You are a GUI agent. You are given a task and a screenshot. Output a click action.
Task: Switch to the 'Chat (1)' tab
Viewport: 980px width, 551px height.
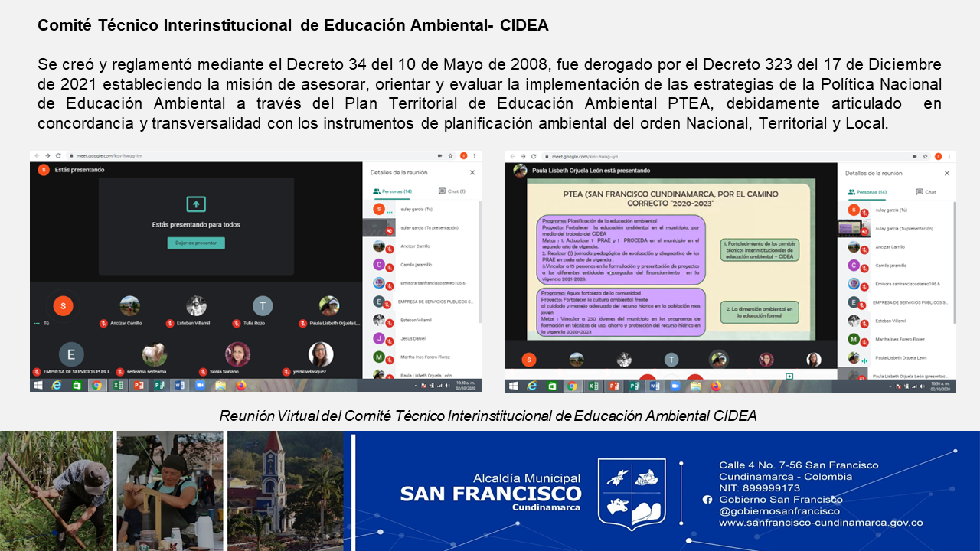pyautogui.click(x=452, y=191)
